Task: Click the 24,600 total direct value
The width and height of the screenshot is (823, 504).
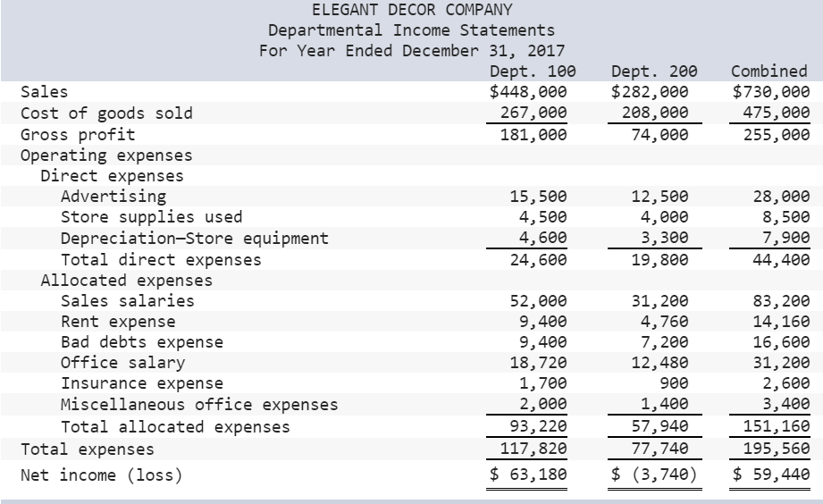Action: point(539,260)
